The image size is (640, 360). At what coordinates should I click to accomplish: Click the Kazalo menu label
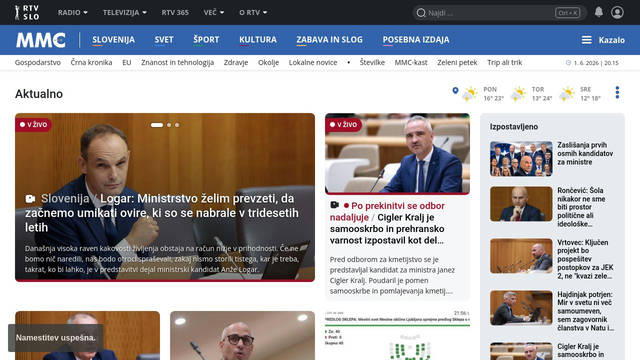pos(611,40)
